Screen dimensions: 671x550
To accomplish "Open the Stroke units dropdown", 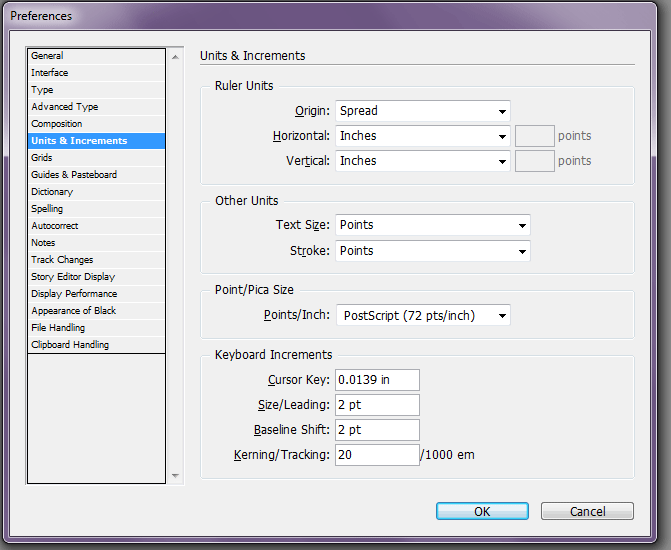I will pyautogui.click(x=433, y=251).
